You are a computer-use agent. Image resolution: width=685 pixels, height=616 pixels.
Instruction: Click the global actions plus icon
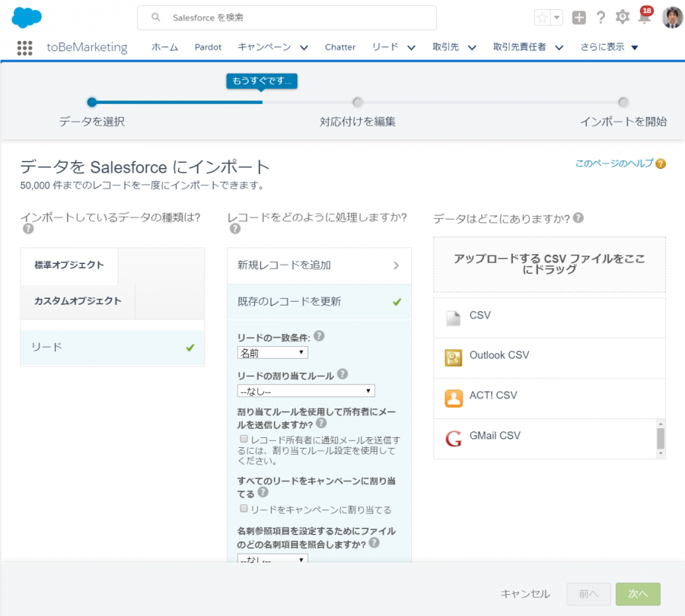[x=579, y=17]
